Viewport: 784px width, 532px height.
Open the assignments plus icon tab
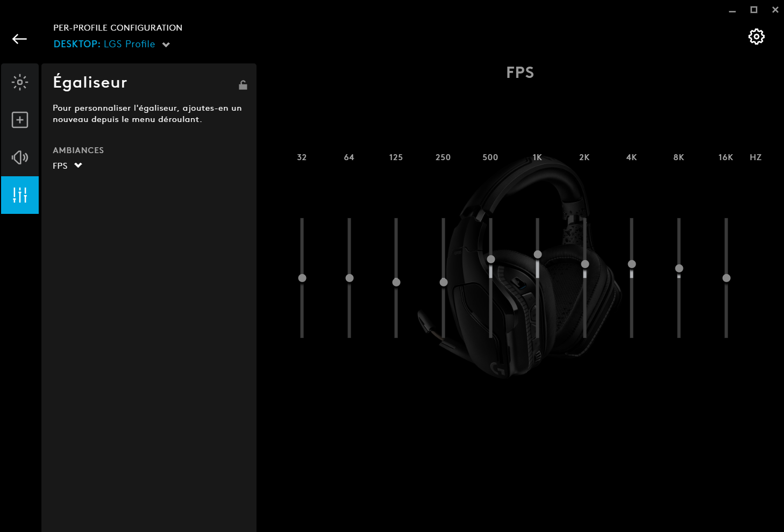click(x=20, y=120)
